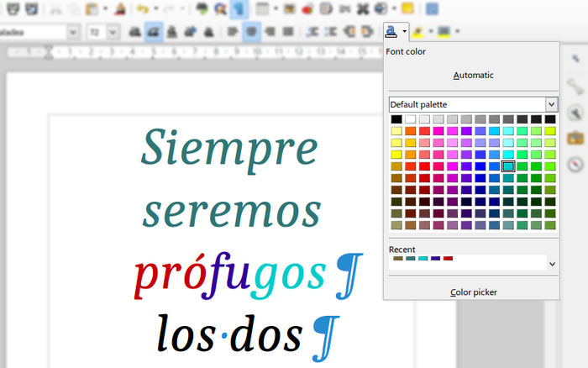This screenshot has width=588, height=368.
Task: Open the Navigator compass in the sidebar
Action: click(575, 163)
